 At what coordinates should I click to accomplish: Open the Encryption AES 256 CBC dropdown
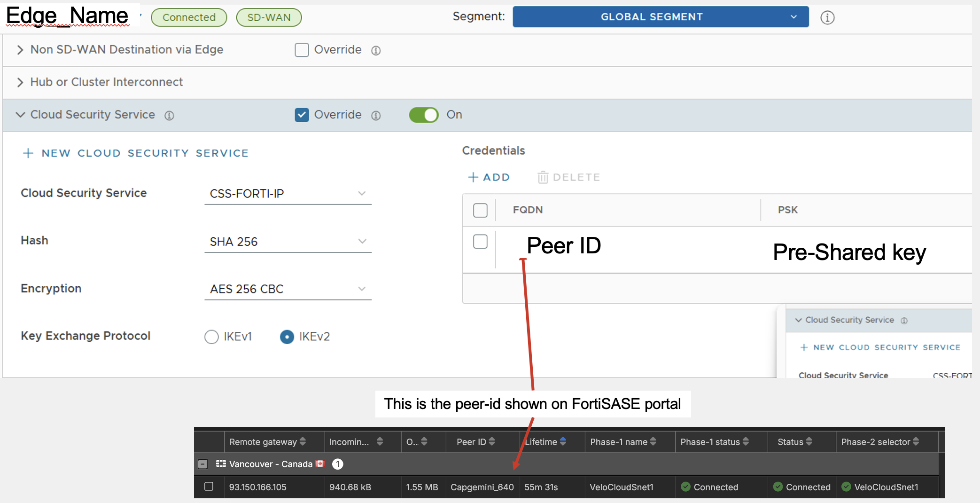288,289
